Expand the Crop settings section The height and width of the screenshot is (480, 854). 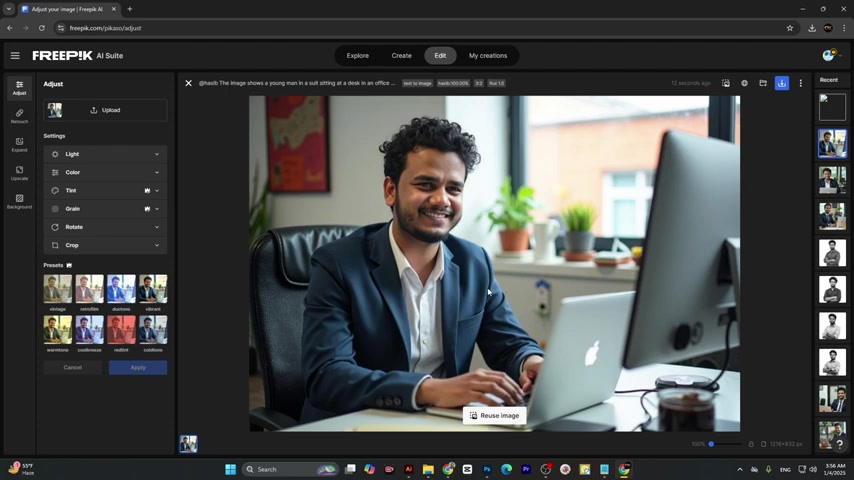[x=105, y=245]
